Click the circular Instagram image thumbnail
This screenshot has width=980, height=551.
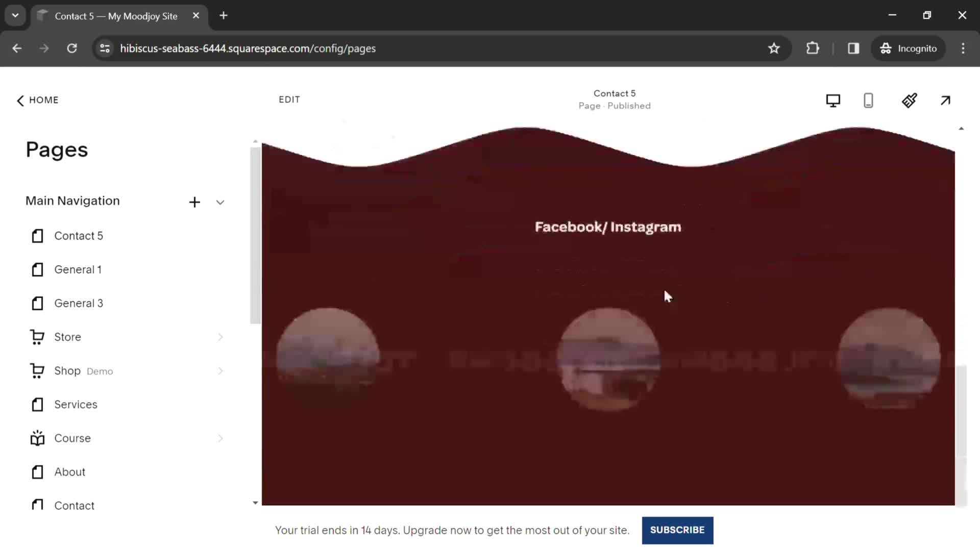coord(606,357)
